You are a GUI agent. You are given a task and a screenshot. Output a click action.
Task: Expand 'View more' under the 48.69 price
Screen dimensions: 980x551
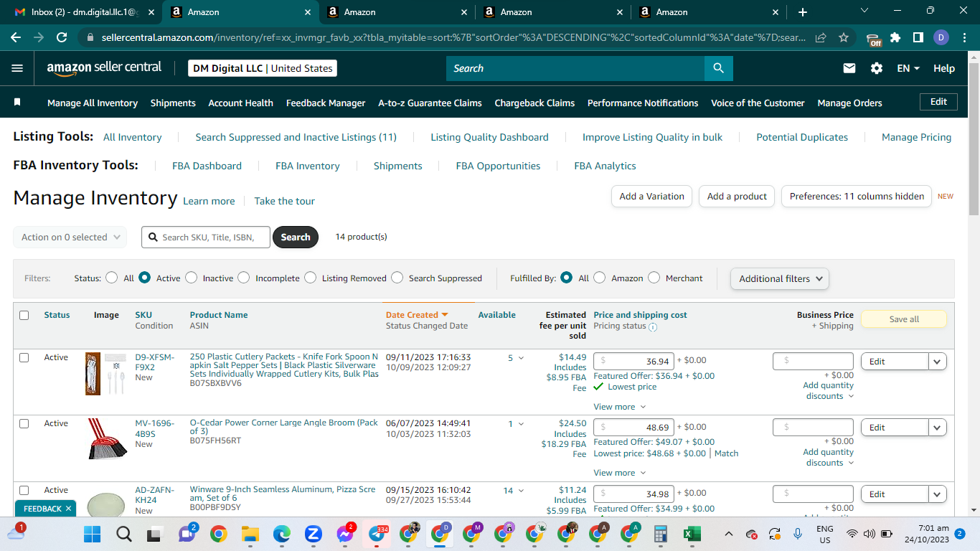620,473
